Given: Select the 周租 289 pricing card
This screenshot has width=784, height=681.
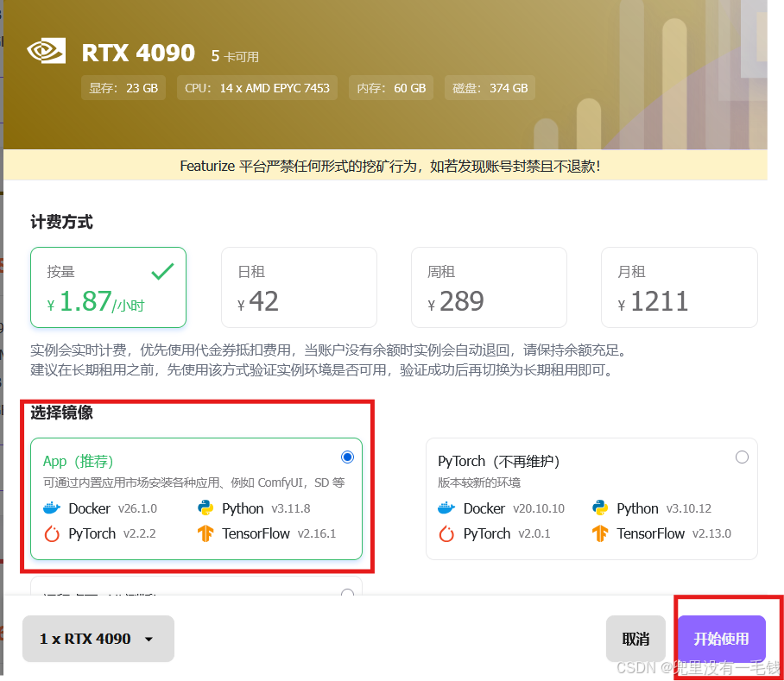Looking at the screenshot, I should click(489, 287).
